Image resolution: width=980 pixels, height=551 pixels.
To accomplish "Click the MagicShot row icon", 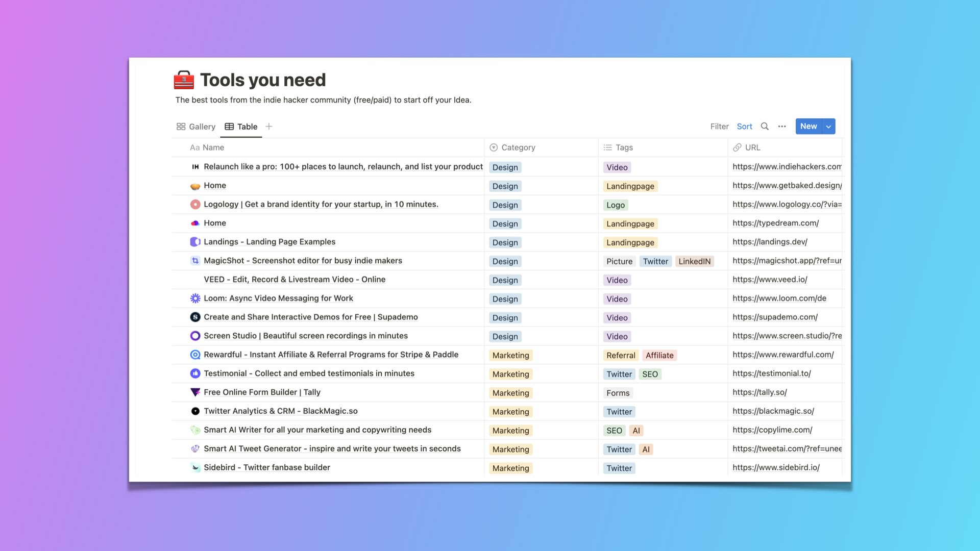I will [195, 261].
